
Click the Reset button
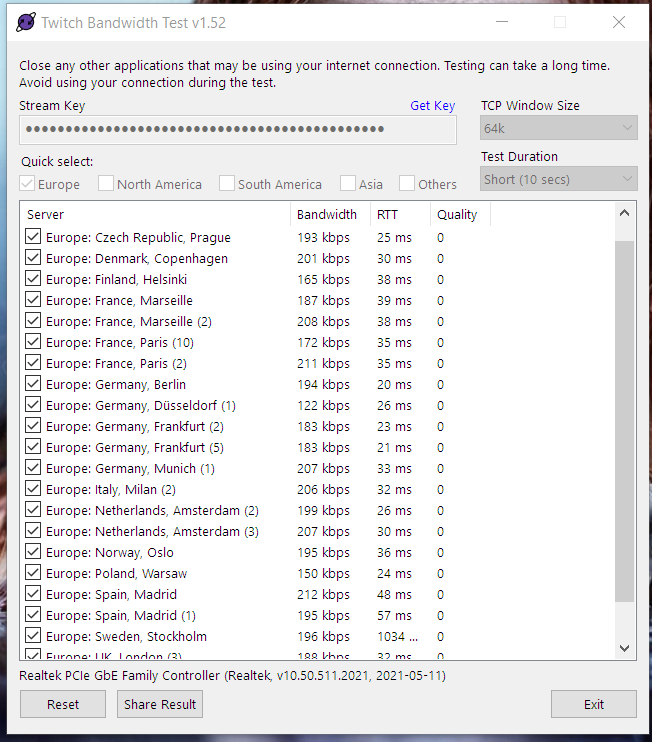[63, 704]
